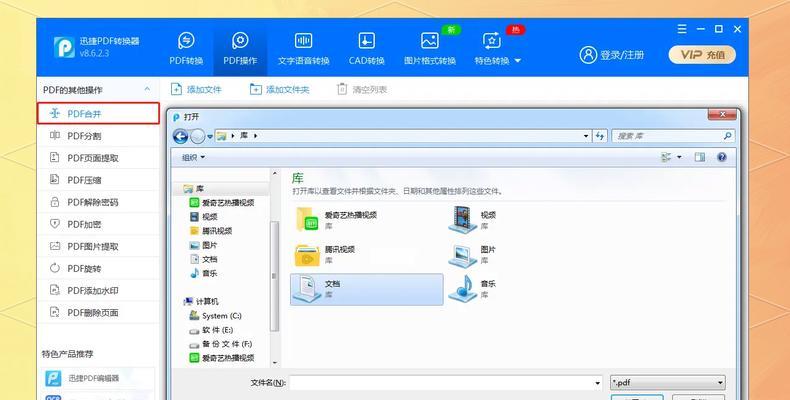Click the 添加文件夹 button
The height and width of the screenshot is (400, 790).
[280, 90]
